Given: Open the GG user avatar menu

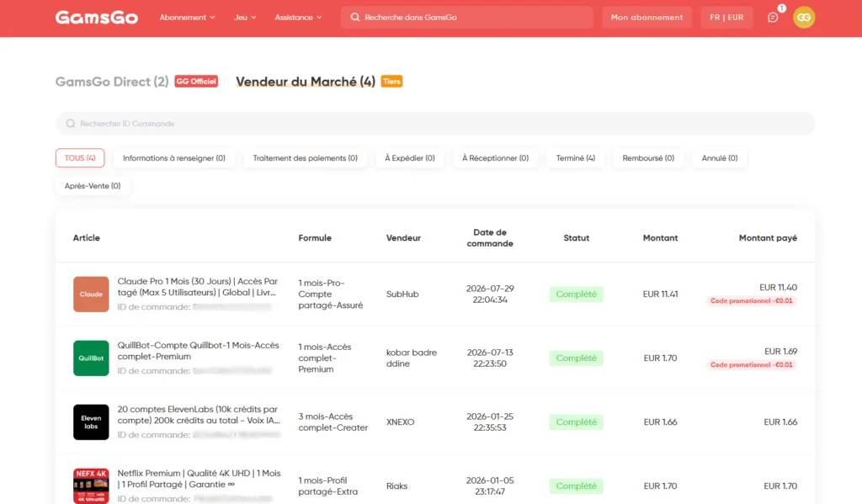Looking at the screenshot, I should tap(804, 18).
